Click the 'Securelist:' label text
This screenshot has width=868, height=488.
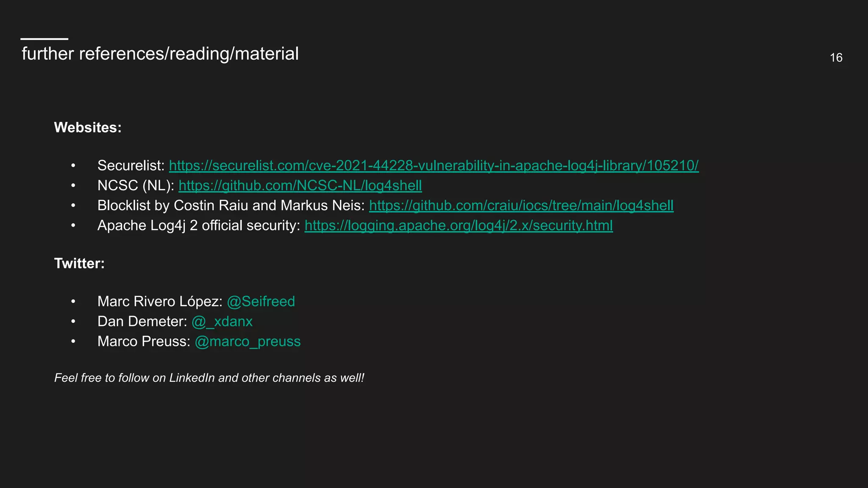(x=131, y=166)
